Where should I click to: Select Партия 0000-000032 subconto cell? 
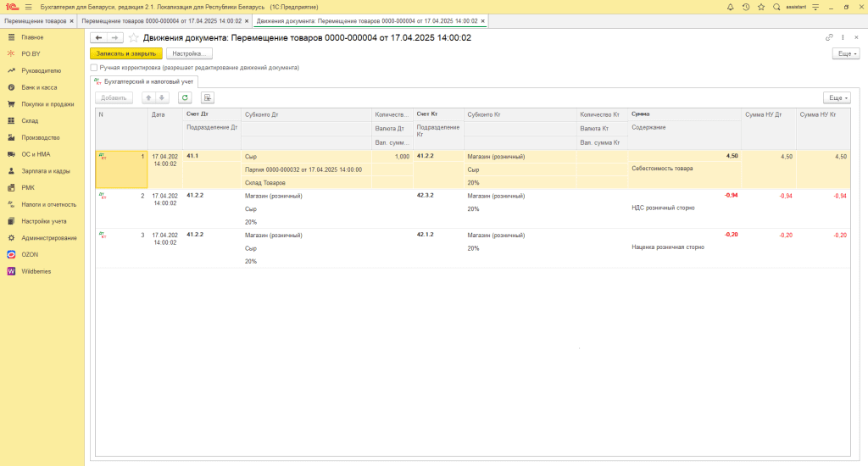[306, 170]
